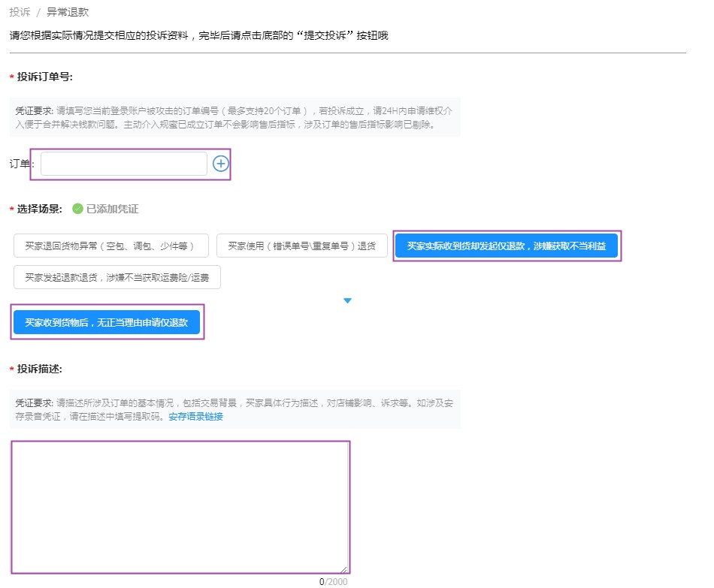
Task: Click the 选择场景 section label
Action: click(39, 209)
